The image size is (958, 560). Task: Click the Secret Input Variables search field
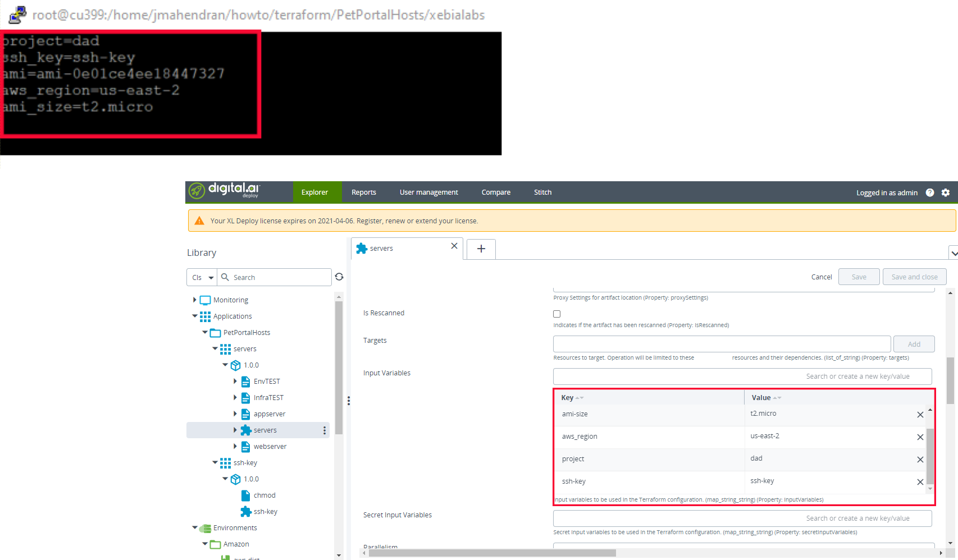pyautogui.click(x=742, y=518)
